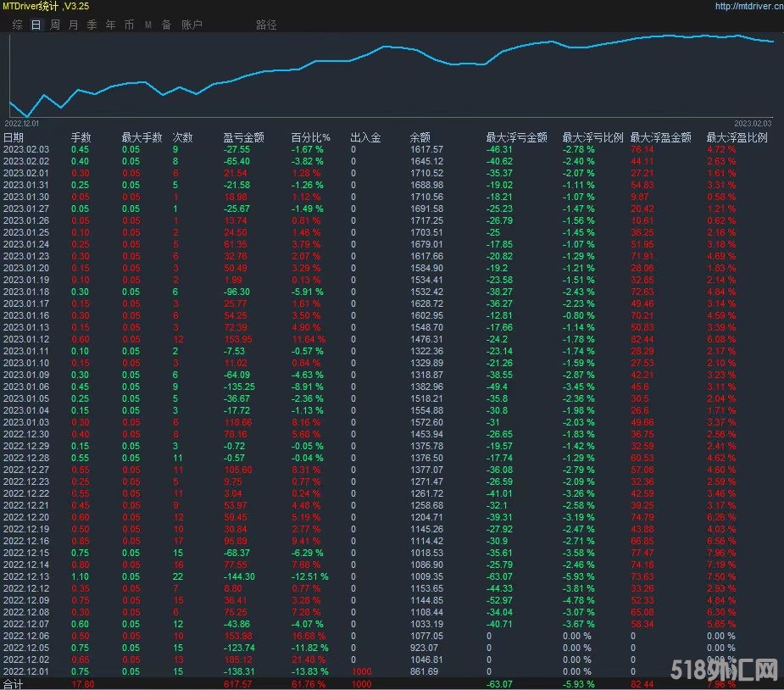Click the M tab in top bar
784x690 pixels.
coord(147,25)
